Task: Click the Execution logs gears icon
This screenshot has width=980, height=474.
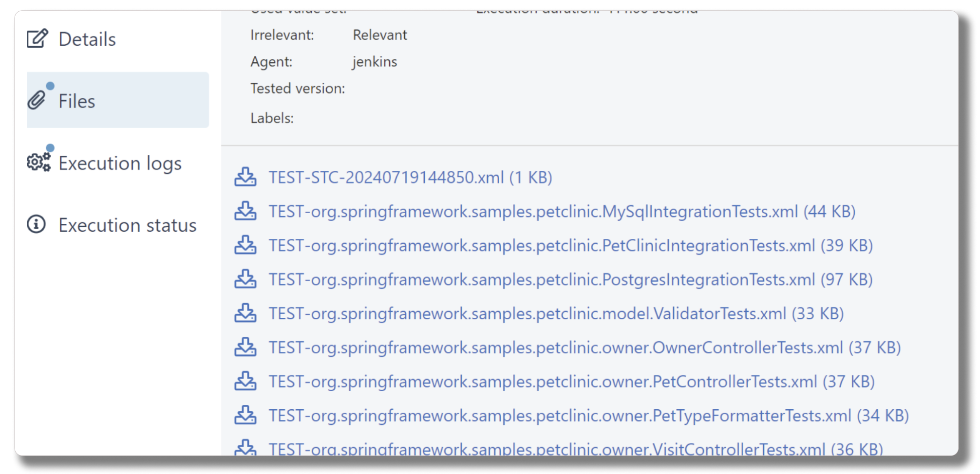Action: 38,162
